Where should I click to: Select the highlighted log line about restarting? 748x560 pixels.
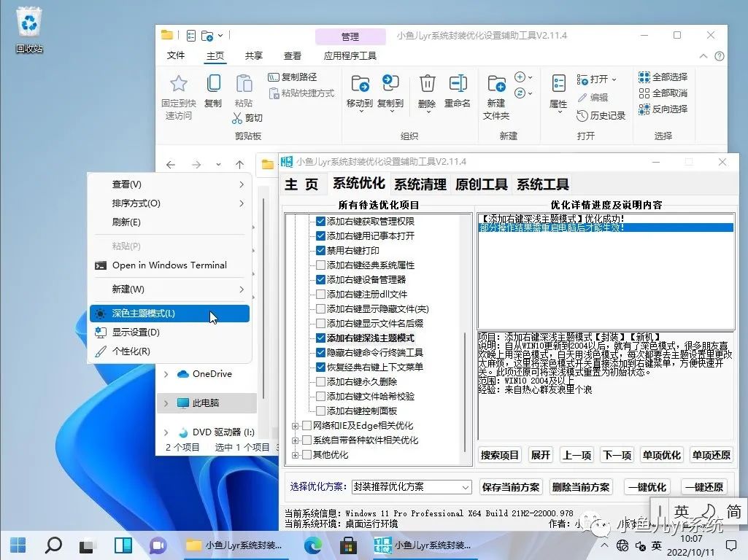pyautogui.click(x=606, y=227)
